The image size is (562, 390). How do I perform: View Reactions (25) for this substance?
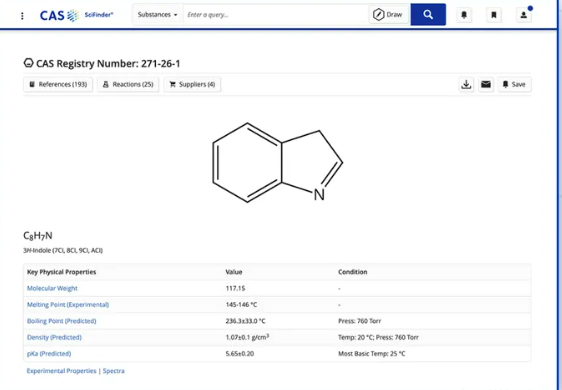(x=128, y=84)
